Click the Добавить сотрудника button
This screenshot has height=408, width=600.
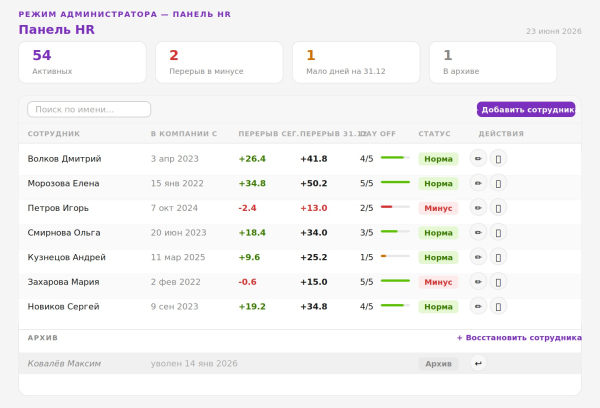(x=526, y=109)
